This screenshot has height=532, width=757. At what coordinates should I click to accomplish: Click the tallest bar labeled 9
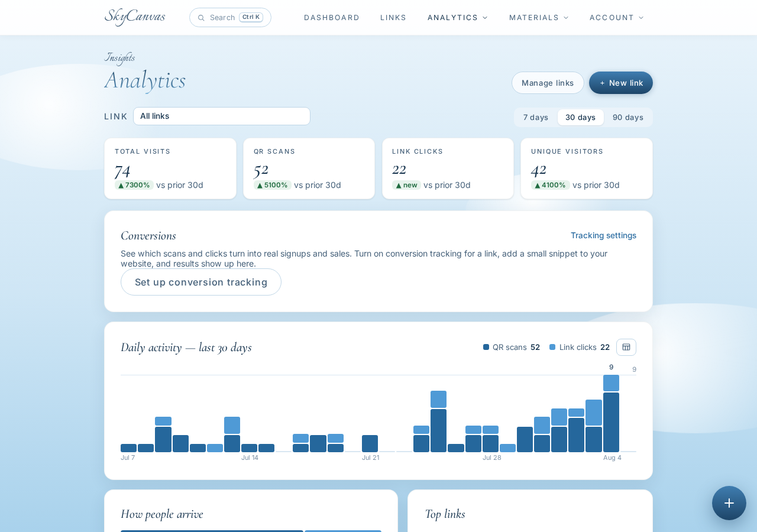tap(611, 414)
